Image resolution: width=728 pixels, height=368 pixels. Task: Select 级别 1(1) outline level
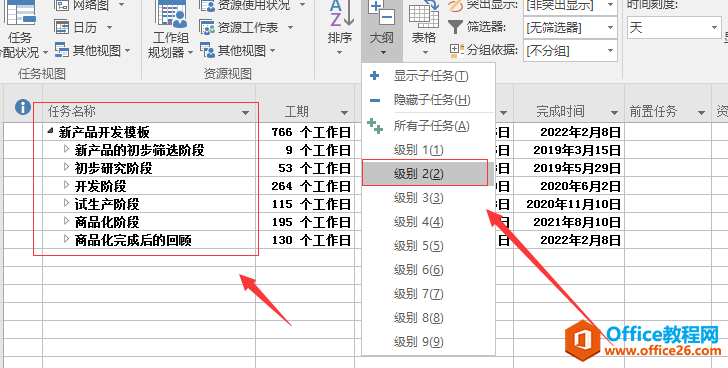point(428,150)
